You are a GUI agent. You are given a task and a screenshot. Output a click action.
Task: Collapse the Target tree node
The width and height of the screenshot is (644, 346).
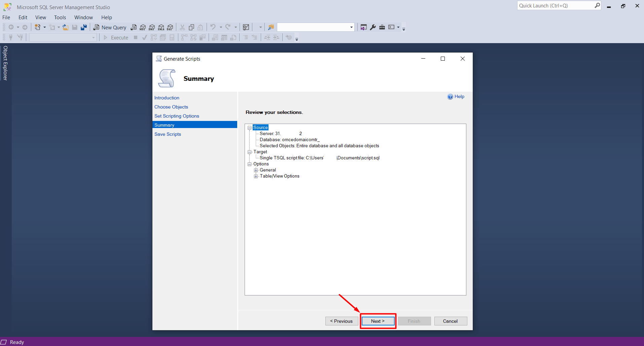pyautogui.click(x=250, y=152)
